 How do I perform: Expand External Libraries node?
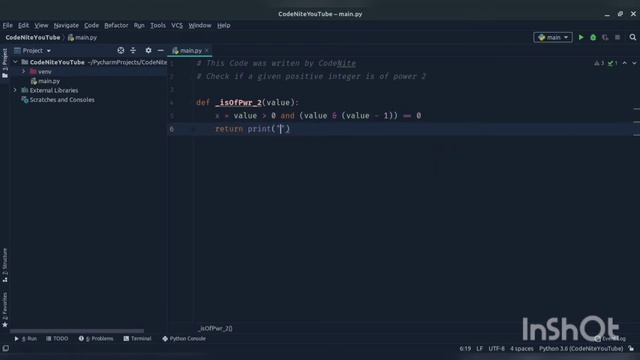pos(16,90)
